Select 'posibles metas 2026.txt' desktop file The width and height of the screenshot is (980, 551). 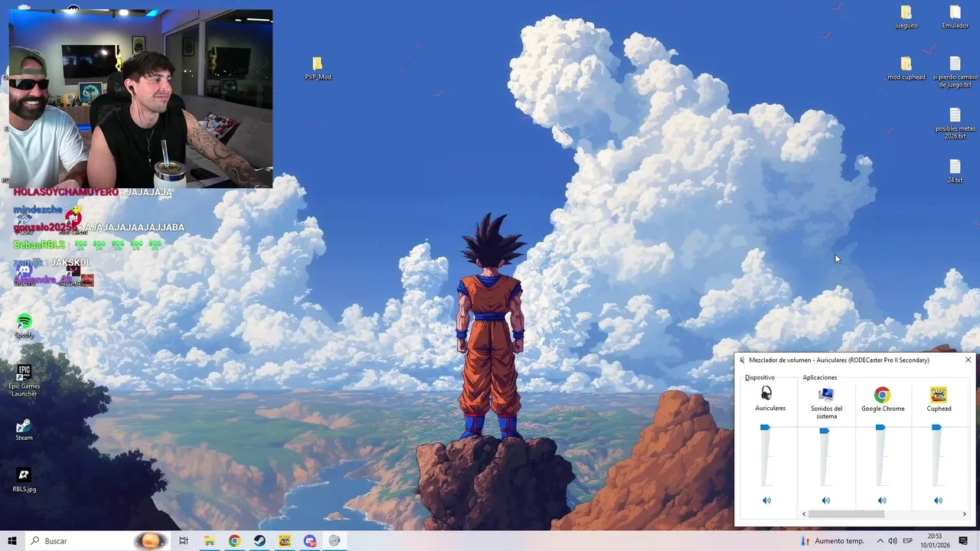click(x=955, y=123)
